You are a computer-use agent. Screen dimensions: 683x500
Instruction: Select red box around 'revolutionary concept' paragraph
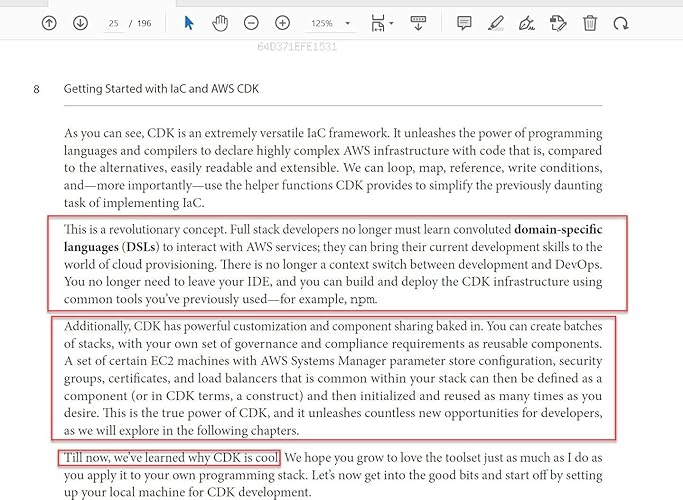point(338,263)
